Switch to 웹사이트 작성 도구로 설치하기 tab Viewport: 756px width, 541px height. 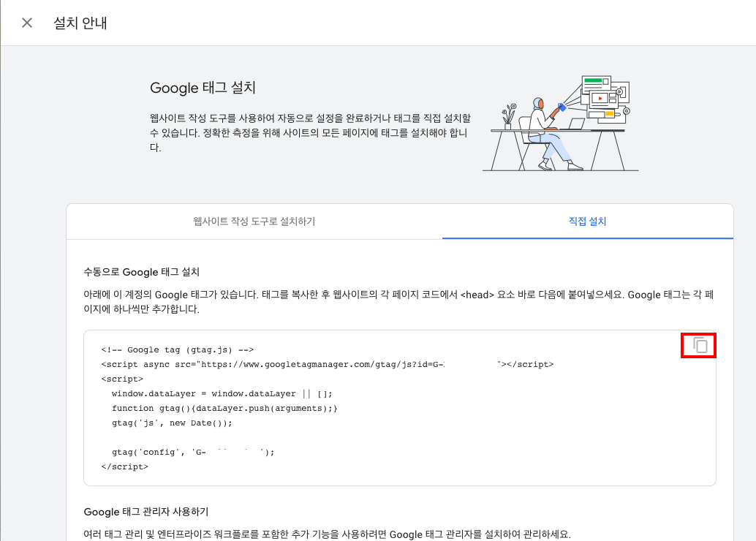click(254, 222)
